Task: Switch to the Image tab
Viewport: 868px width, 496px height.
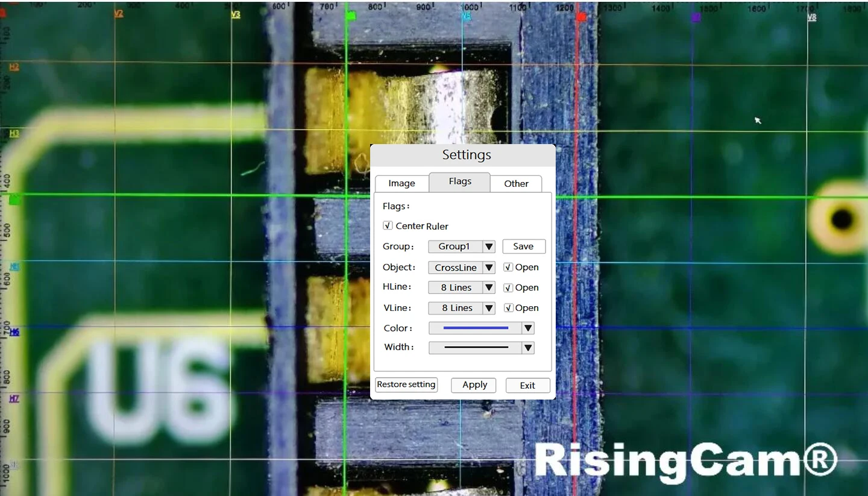Action: [x=401, y=183]
